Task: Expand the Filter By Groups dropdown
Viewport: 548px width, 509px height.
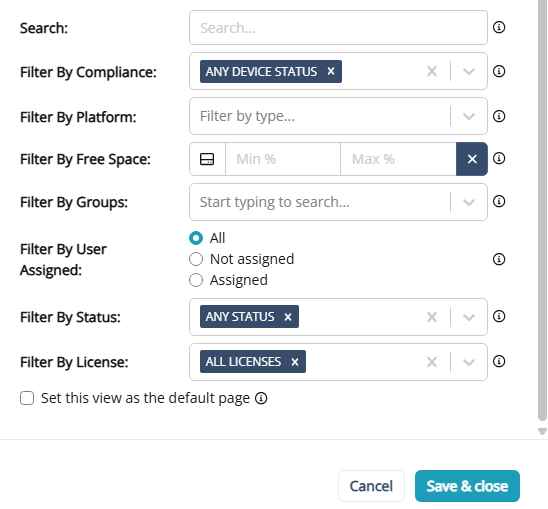Action: coord(469,202)
